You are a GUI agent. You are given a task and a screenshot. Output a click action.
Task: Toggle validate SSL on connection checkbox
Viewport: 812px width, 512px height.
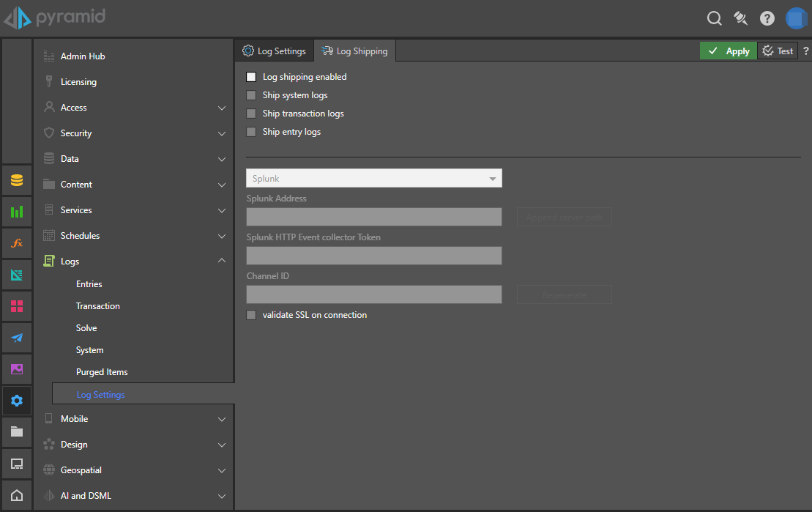[x=251, y=315]
